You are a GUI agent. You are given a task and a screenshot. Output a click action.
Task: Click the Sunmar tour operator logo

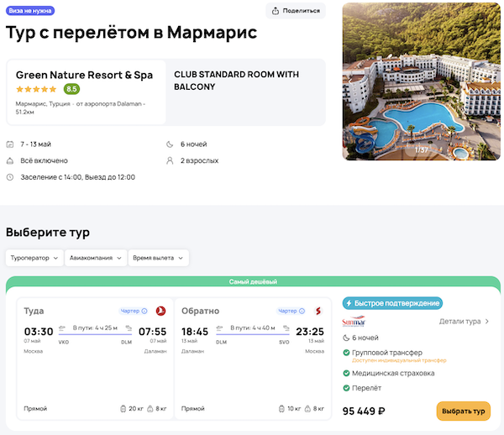click(354, 322)
